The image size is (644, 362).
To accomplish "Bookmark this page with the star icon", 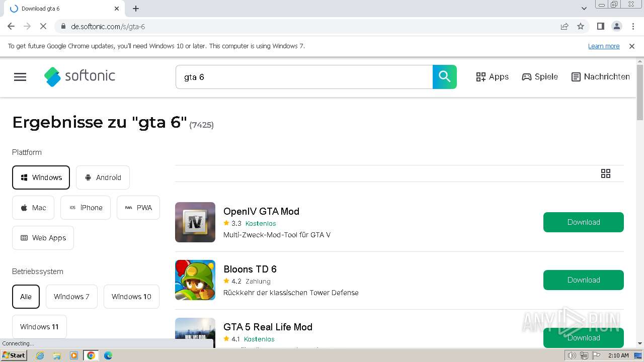I will [581, 26].
